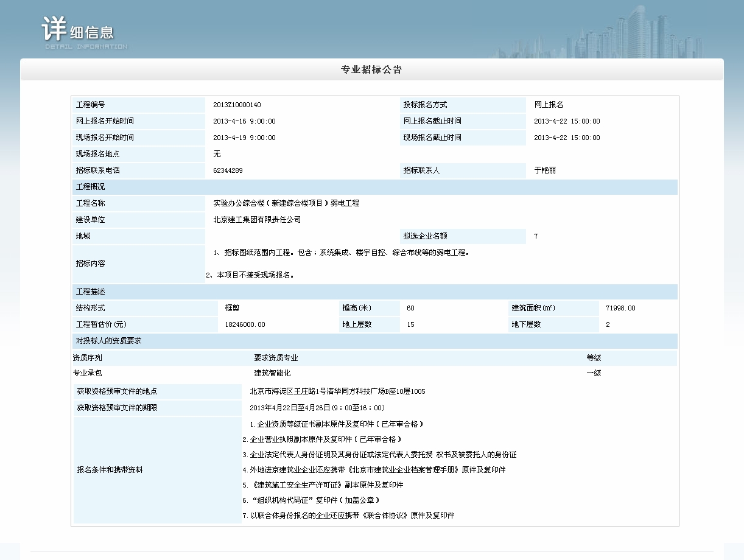Click the 建筑智能化 qualification entry
Screen dimensions: 744x560
[272, 373]
